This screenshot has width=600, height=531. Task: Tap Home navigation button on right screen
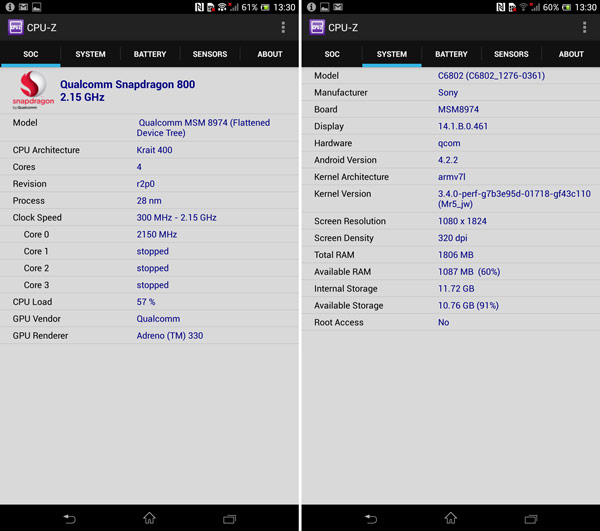tap(450, 518)
